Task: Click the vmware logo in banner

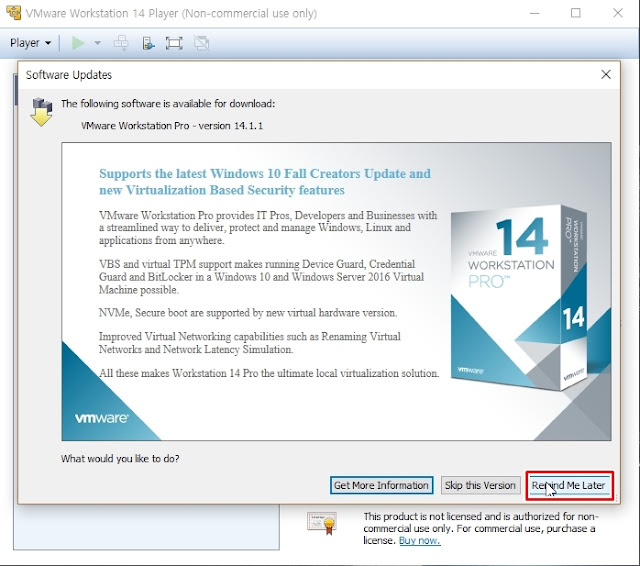Action: [101, 418]
